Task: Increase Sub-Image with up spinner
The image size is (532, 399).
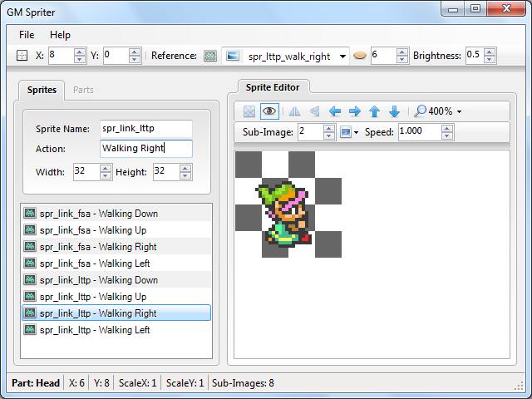Action: point(329,129)
